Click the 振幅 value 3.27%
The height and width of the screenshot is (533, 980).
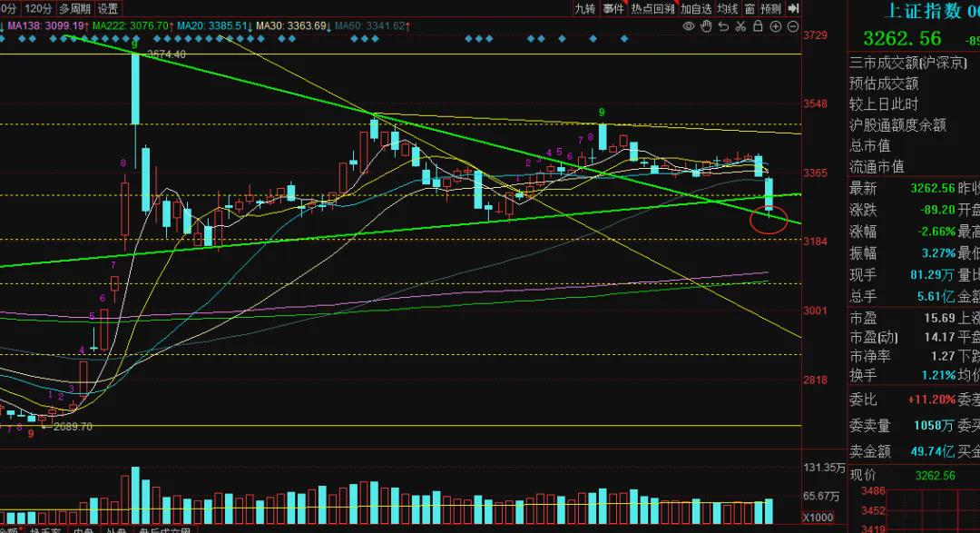tap(938, 253)
